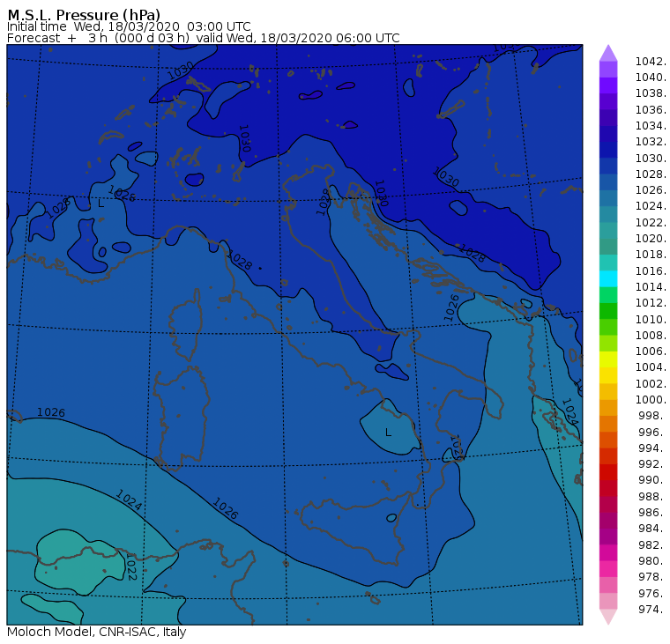Click the "996." legend label
The image size is (670, 644).
click(652, 432)
